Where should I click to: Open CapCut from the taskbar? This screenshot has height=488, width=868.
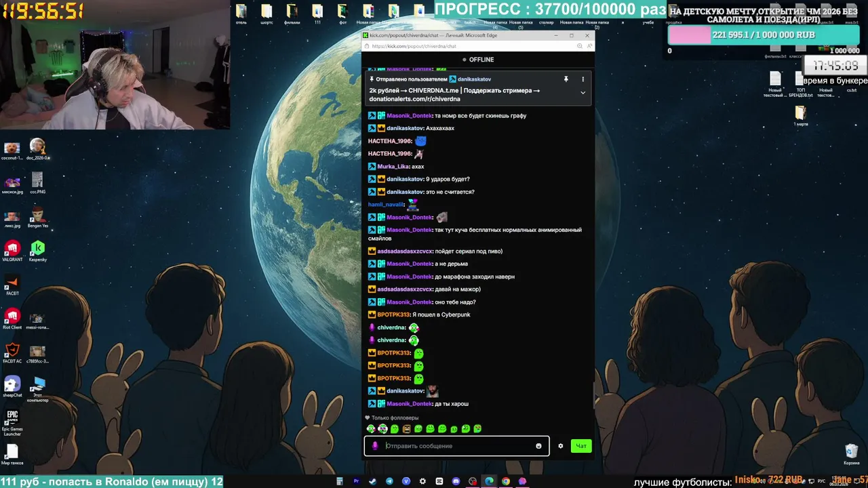coord(439,481)
